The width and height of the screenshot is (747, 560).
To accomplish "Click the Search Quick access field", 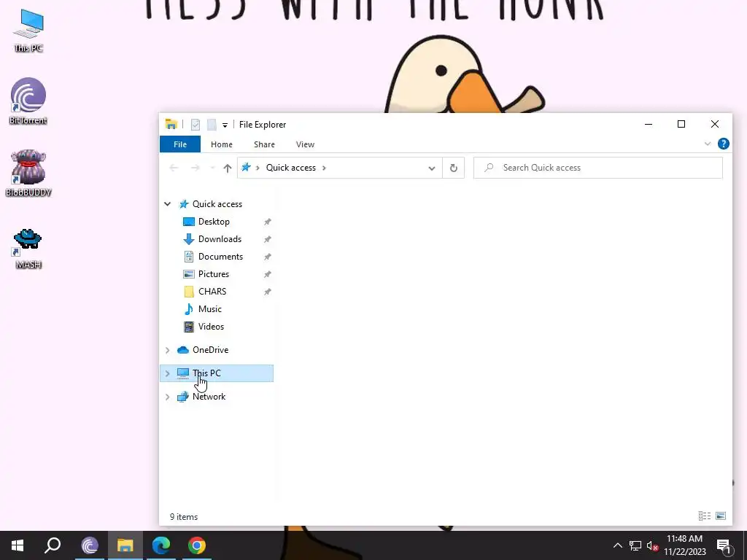I will tap(598, 168).
